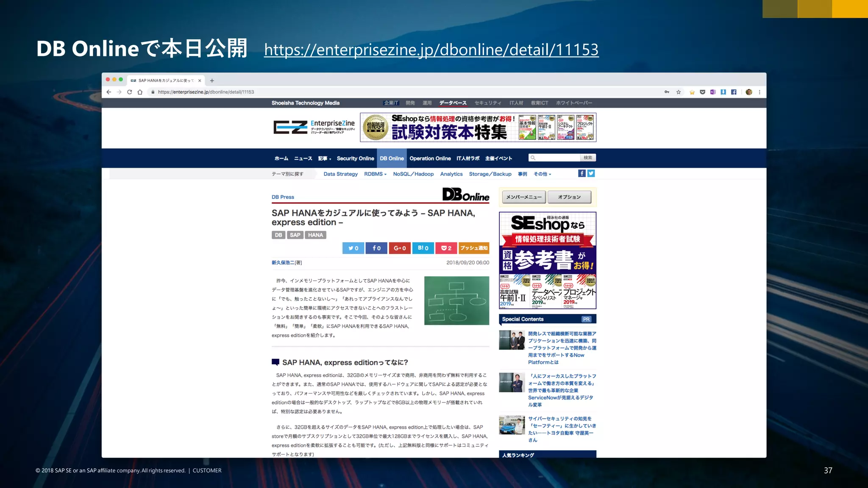Select the セキュリティ top category

pyautogui.click(x=488, y=103)
